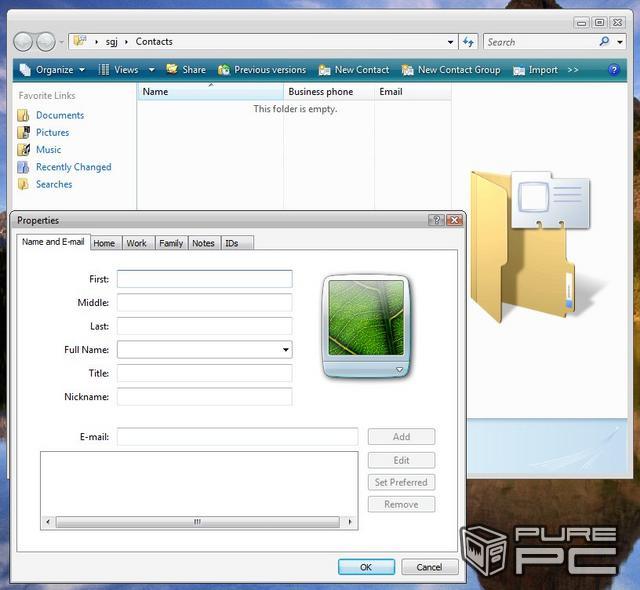Click the Refresh icon next to address bar
Image resolution: width=640 pixels, height=590 pixels.
[x=468, y=42]
